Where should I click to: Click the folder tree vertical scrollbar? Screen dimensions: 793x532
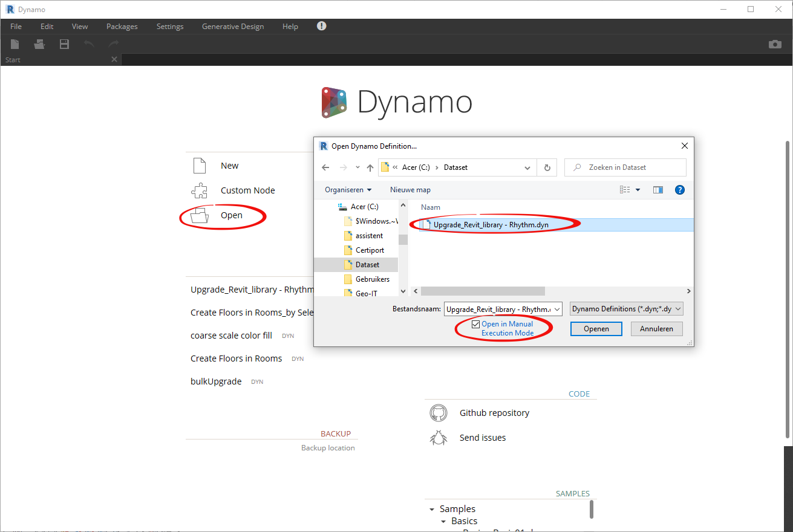click(403, 239)
